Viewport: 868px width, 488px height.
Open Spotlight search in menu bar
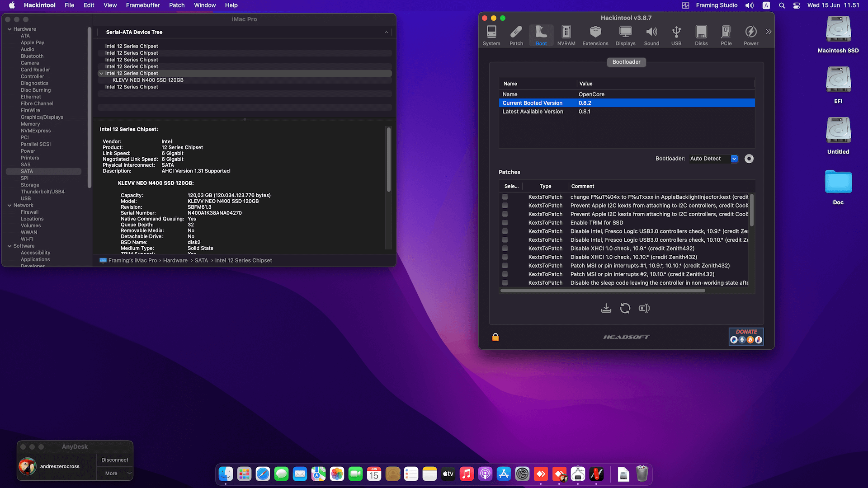click(x=782, y=5)
